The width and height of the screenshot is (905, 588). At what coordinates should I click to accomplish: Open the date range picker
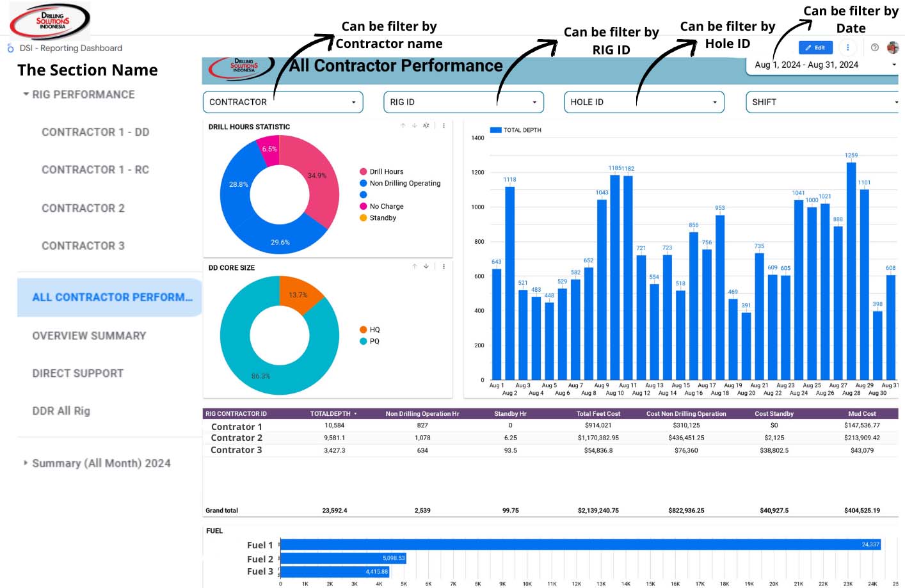[822, 65]
